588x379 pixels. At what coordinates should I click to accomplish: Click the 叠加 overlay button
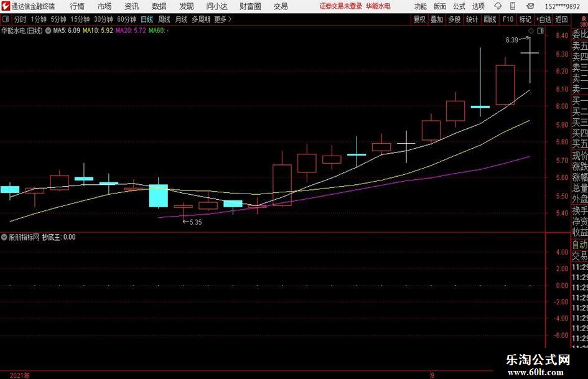pyautogui.click(x=437, y=19)
